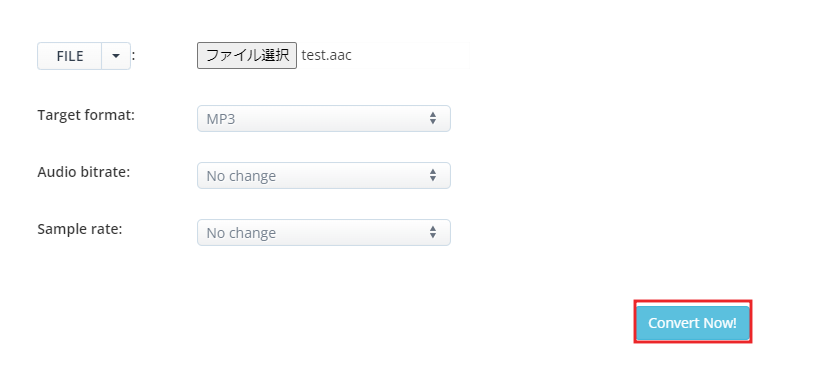Click the up-down arrows on Target format select
The image size is (819, 369).
[433, 118]
